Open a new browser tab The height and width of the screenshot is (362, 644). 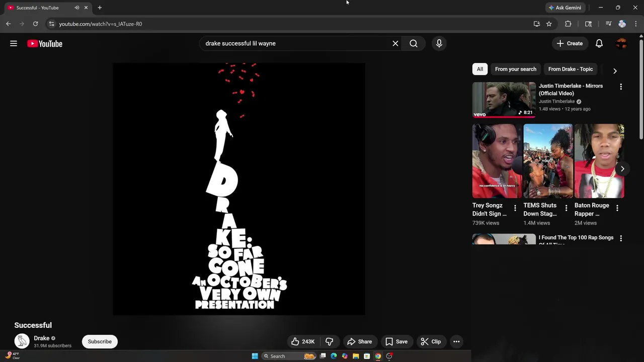(100, 8)
